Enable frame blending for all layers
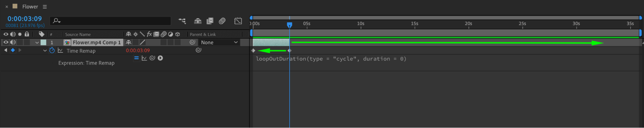 [x=210, y=21]
